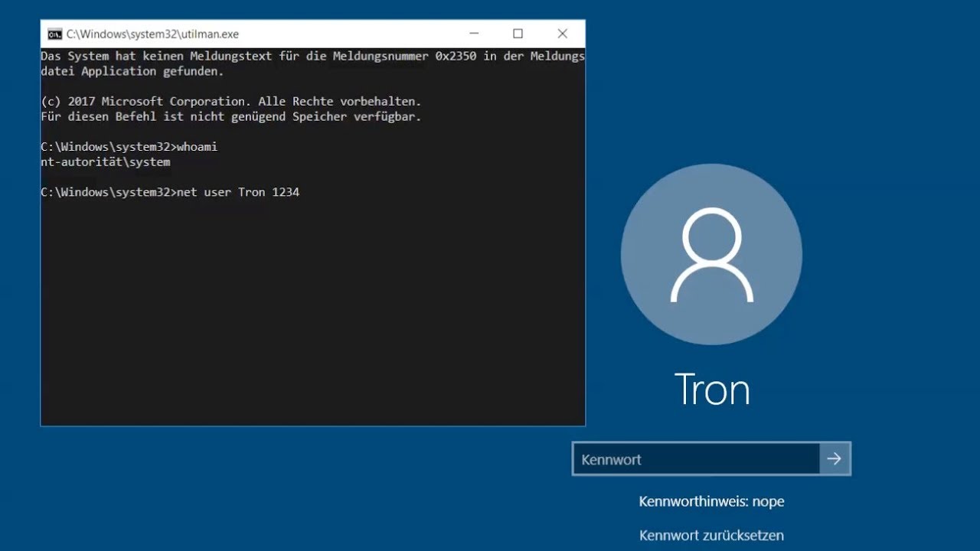This screenshot has height=551, width=980.
Task: Click the '(c) 2017 Microsoft Corporation' line
Action: coord(231,101)
